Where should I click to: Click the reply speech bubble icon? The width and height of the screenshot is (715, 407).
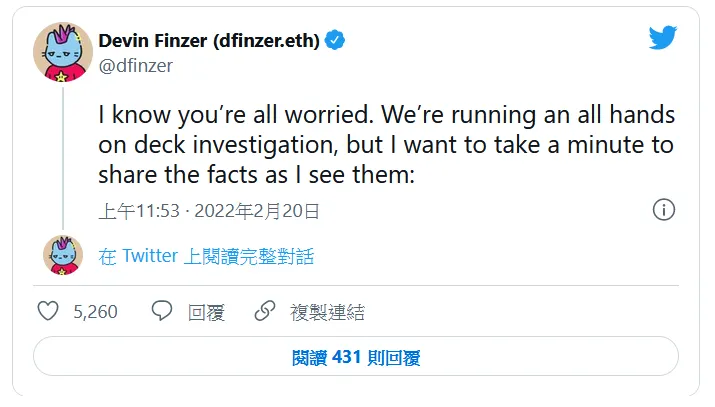click(162, 312)
